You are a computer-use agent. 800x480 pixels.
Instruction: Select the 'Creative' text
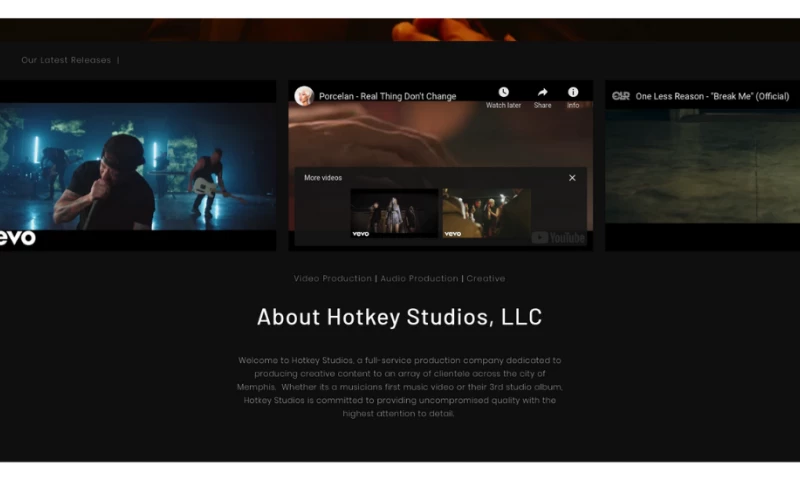pos(486,279)
